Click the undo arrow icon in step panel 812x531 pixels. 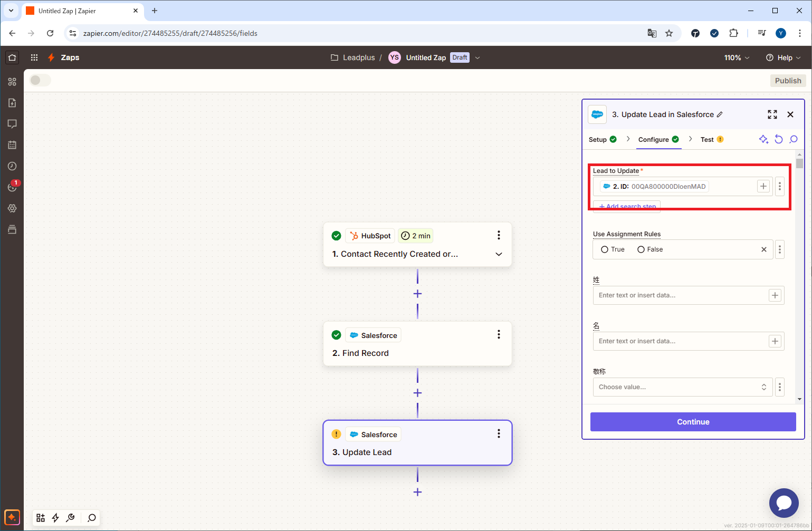click(779, 139)
